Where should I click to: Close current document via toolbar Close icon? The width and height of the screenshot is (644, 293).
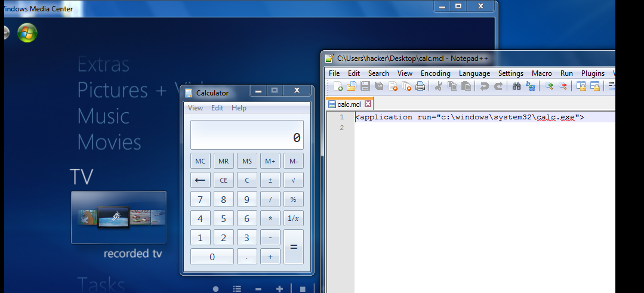point(393,86)
